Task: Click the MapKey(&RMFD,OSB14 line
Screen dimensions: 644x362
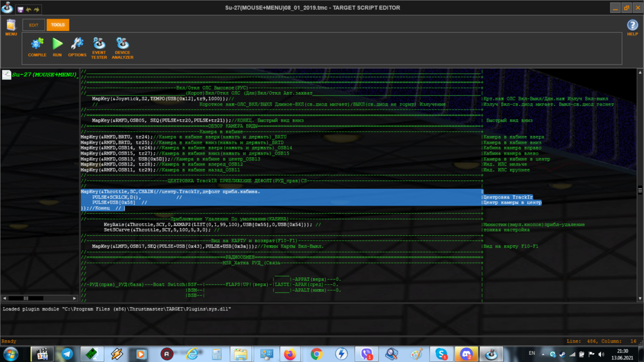Action: (187, 148)
